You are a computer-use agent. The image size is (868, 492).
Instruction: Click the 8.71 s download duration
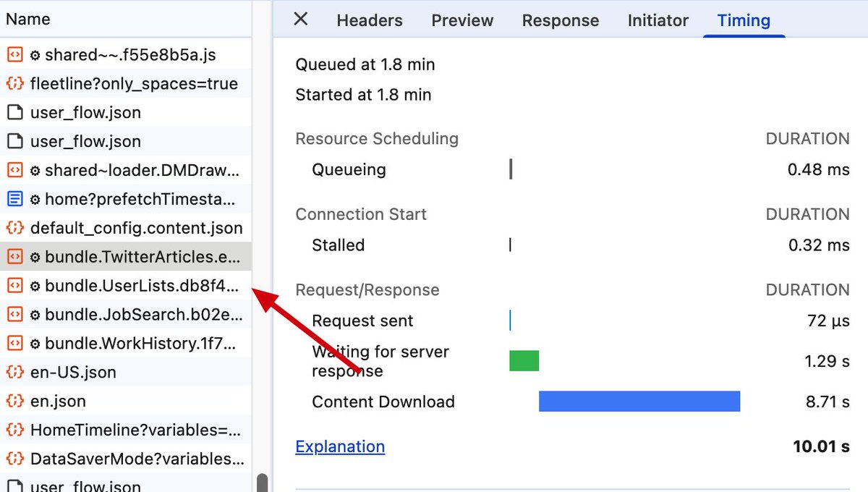pos(827,402)
